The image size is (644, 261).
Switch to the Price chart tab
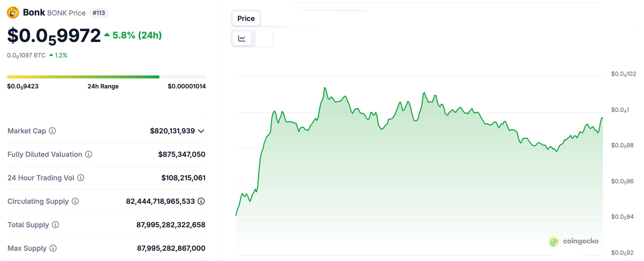tap(246, 18)
